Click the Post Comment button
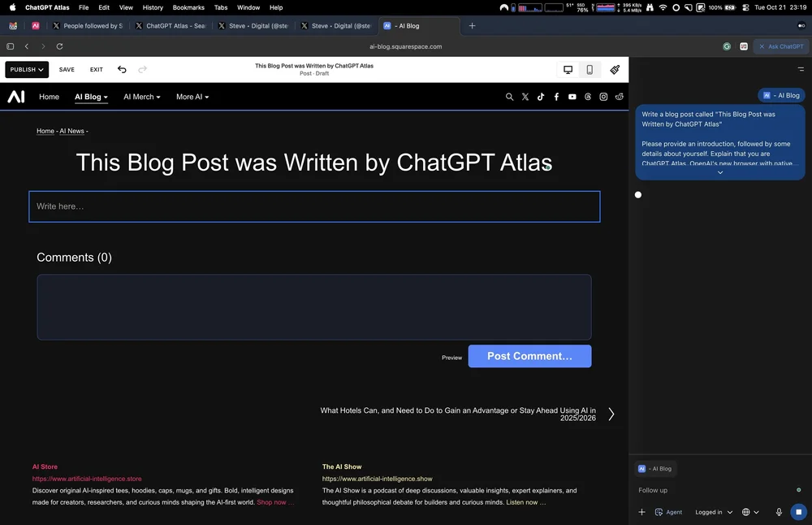This screenshot has height=525, width=812. pos(529,356)
